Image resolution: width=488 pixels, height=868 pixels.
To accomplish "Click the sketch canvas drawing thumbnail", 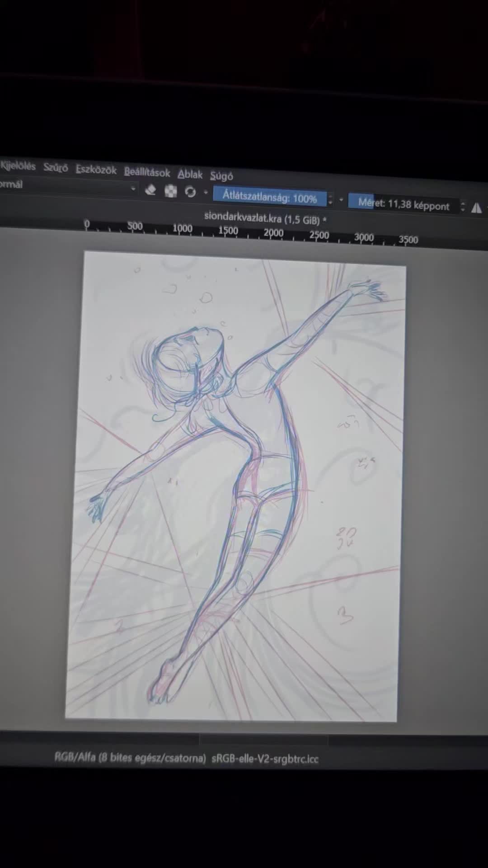I will tap(235, 486).
